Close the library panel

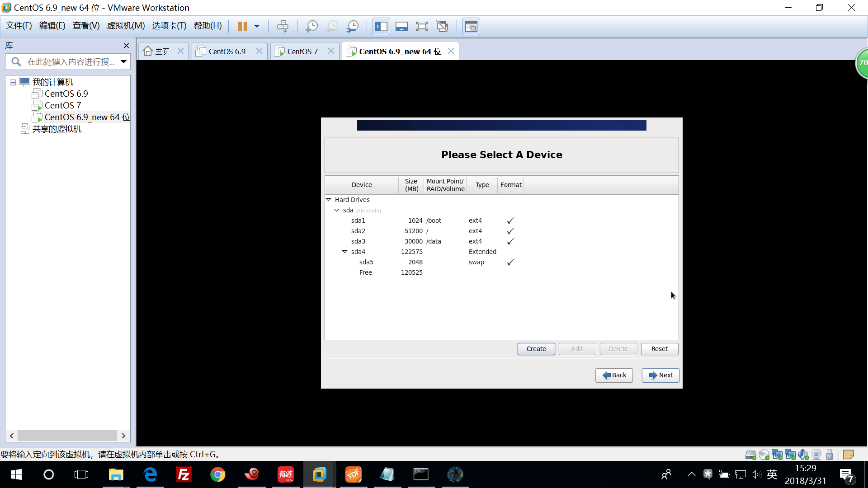(126, 46)
